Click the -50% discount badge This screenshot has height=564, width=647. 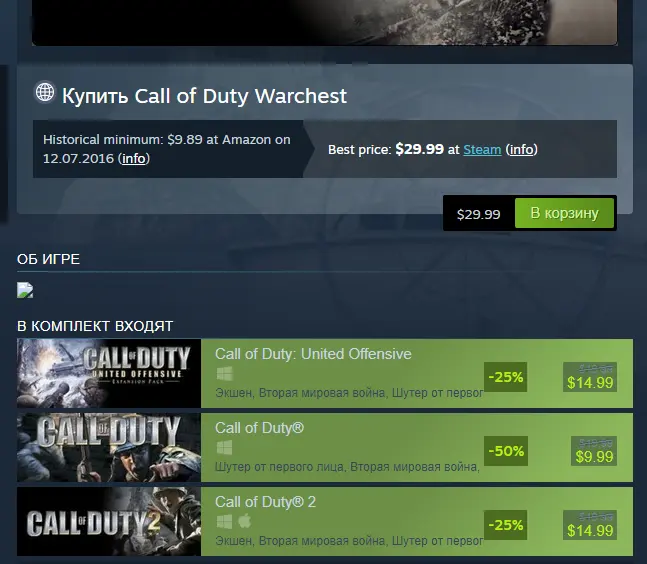coord(506,451)
